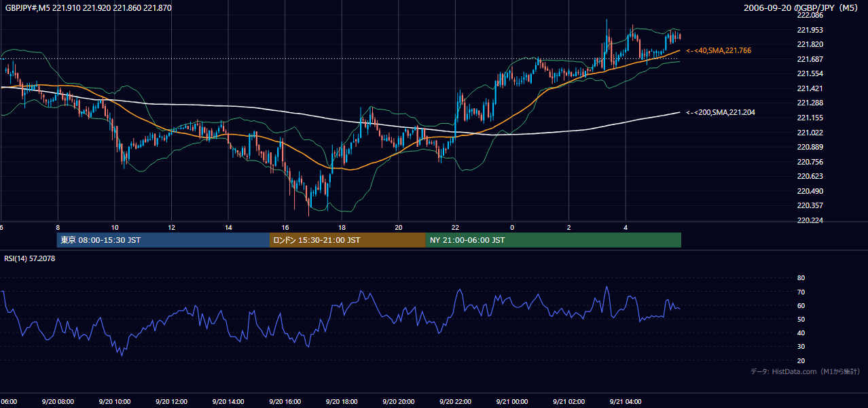
Task: Click the RSI scale value 60
Action: point(801,305)
